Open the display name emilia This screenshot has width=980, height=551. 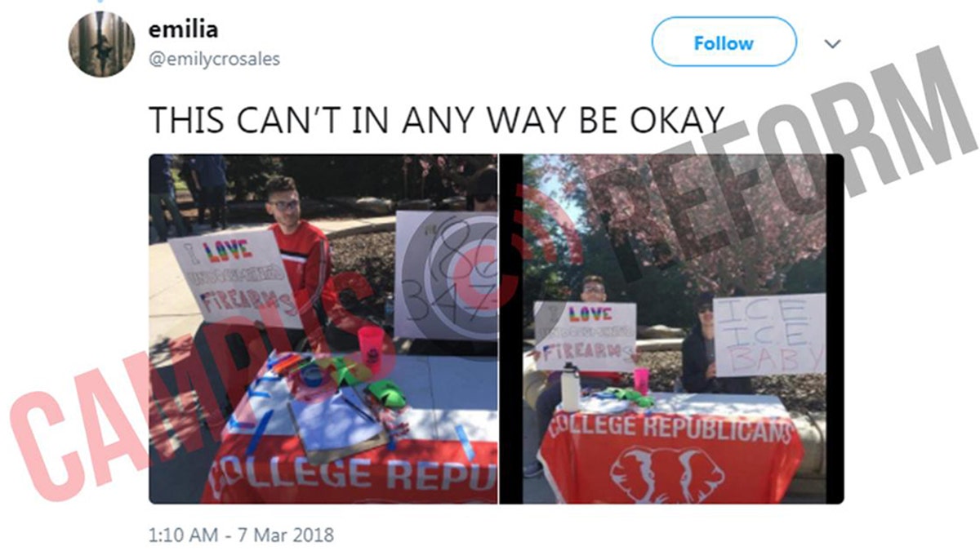pos(183,29)
